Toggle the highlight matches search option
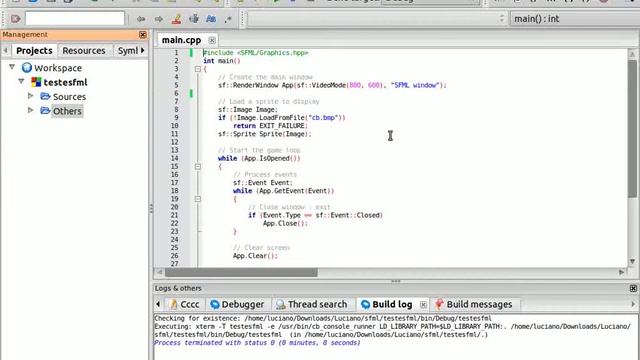The image size is (640, 360). click(176, 19)
